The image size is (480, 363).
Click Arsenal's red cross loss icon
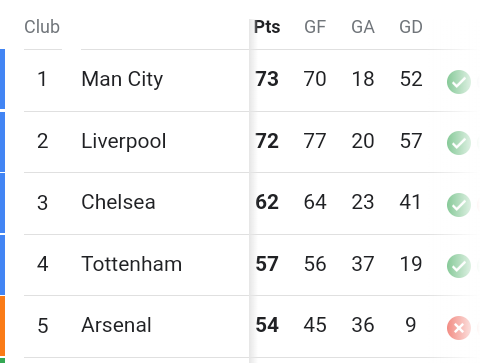[x=459, y=328]
